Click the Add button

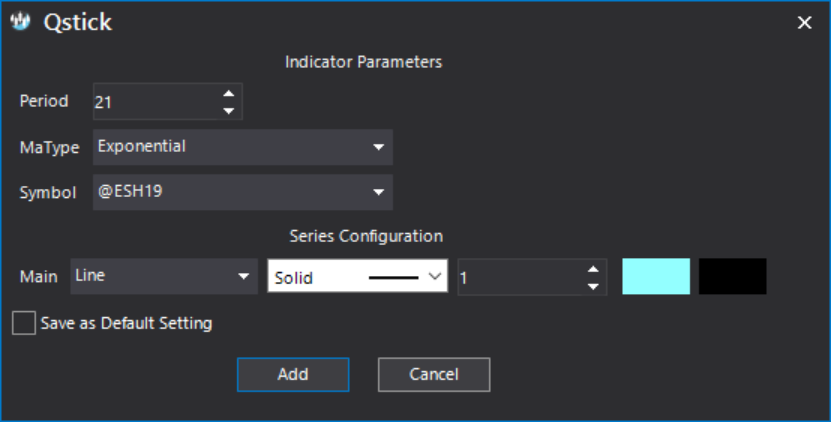pyautogui.click(x=293, y=374)
